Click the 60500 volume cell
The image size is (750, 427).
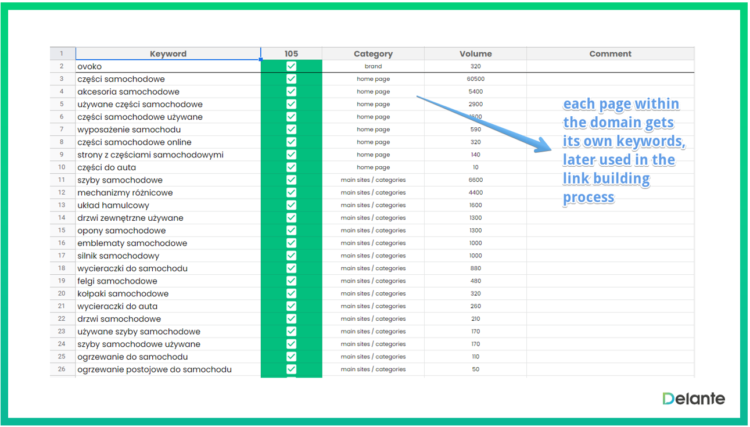[475, 79]
